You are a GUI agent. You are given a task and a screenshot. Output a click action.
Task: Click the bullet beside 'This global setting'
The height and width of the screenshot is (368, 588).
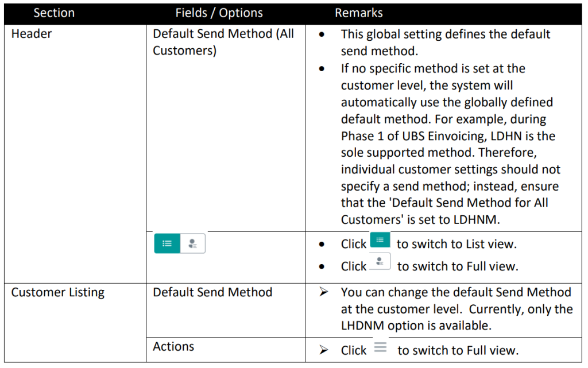click(x=322, y=34)
